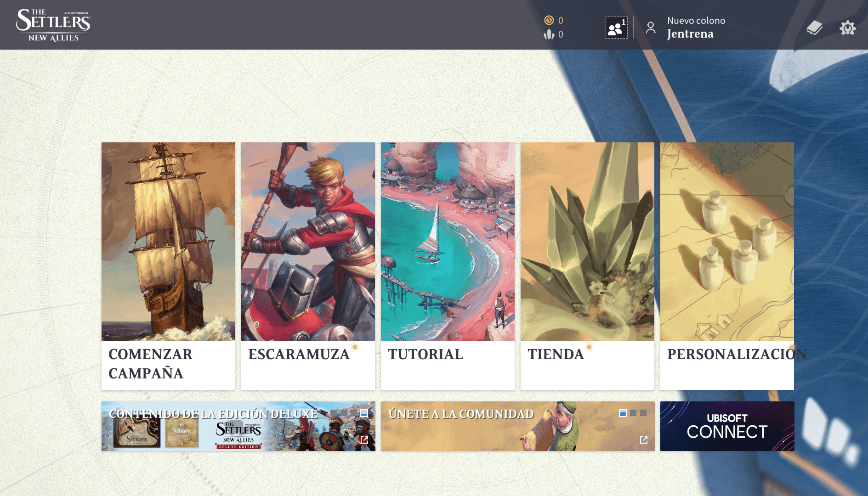Select second slide dot on Comunidad banner

point(633,413)
